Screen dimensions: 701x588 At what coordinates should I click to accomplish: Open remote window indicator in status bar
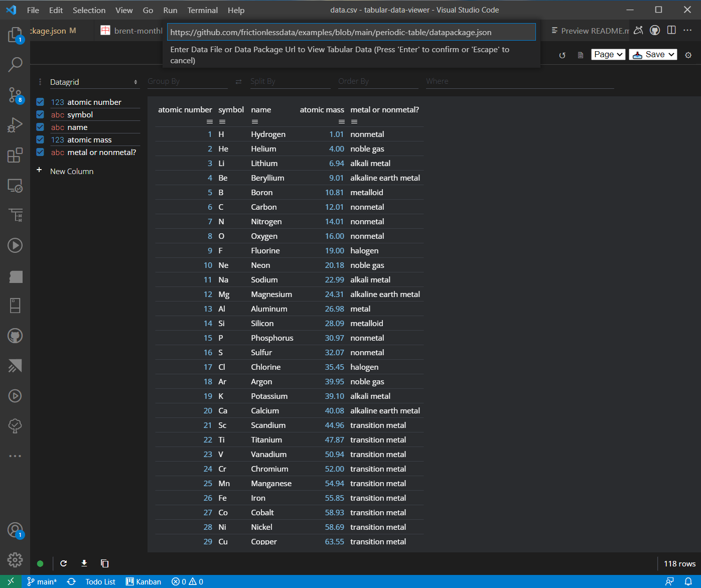coord(11,581)
